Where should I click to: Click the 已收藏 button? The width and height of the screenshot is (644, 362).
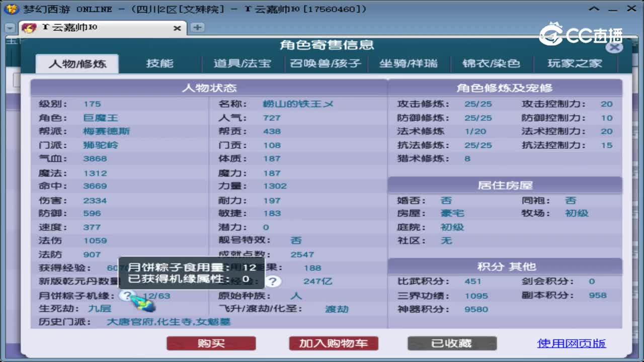[452, 343]
